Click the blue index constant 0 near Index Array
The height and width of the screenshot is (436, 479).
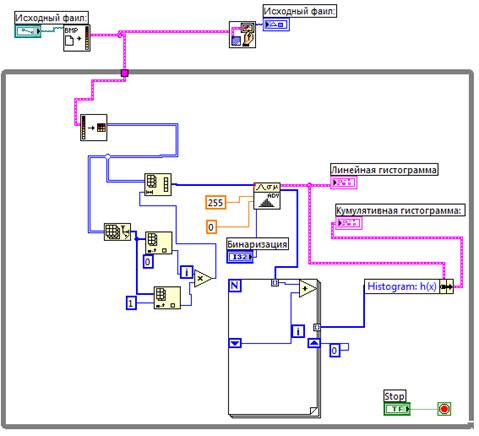click(148, 262)
